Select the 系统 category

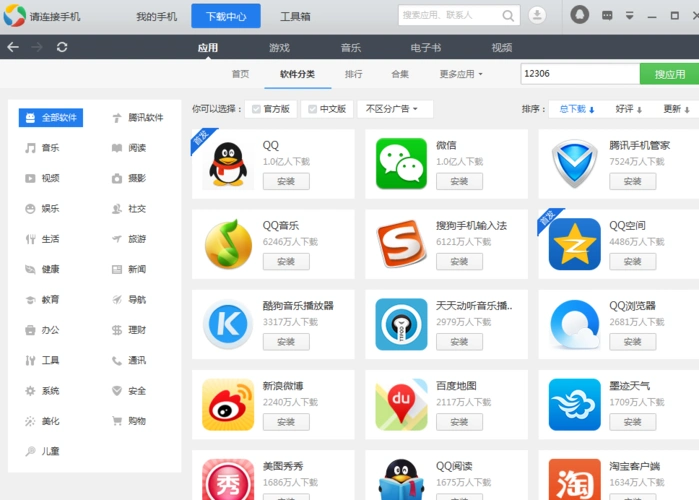pyautogui.click(x=42, y=391)
